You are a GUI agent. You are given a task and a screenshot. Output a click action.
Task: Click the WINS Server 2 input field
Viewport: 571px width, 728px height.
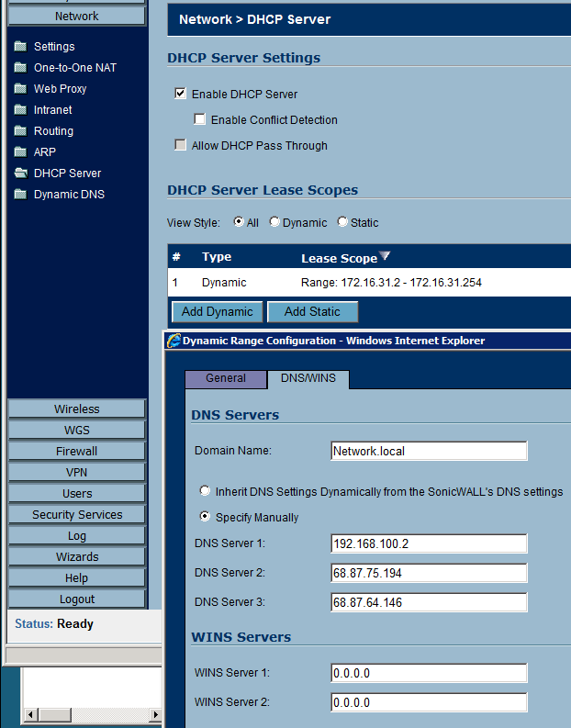point(429,702)
